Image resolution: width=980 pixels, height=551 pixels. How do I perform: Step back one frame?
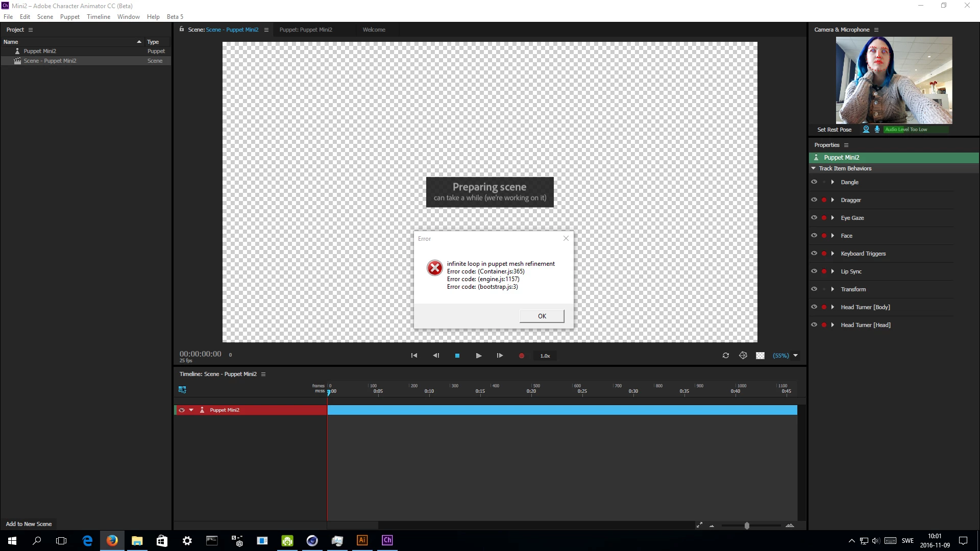coord(436,356)
